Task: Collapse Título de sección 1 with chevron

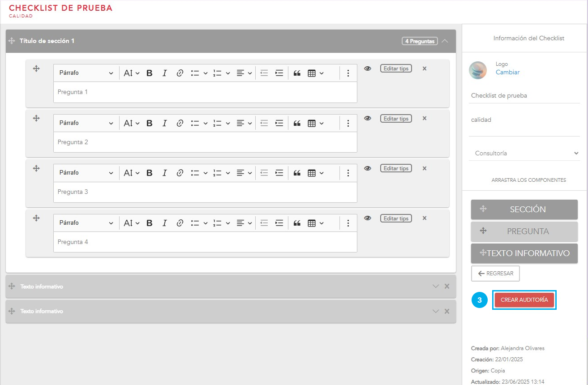Action: (x=445, y=41)
